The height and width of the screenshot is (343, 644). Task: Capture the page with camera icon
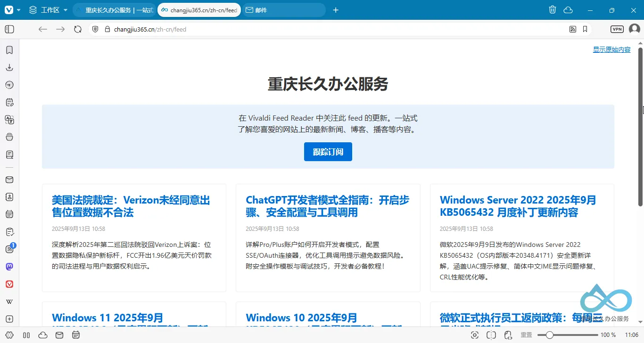pos(475,335)
